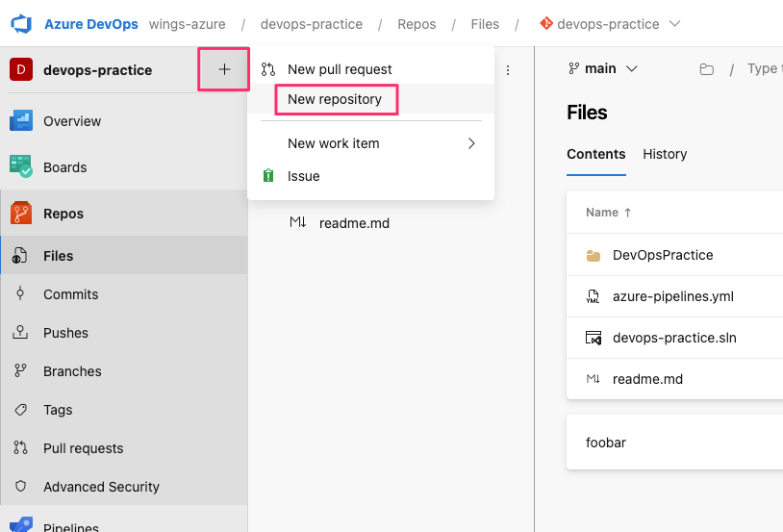Select the Repos sidebar icon
This screenshot has height=532, width=783.
(x=21, y=214)
